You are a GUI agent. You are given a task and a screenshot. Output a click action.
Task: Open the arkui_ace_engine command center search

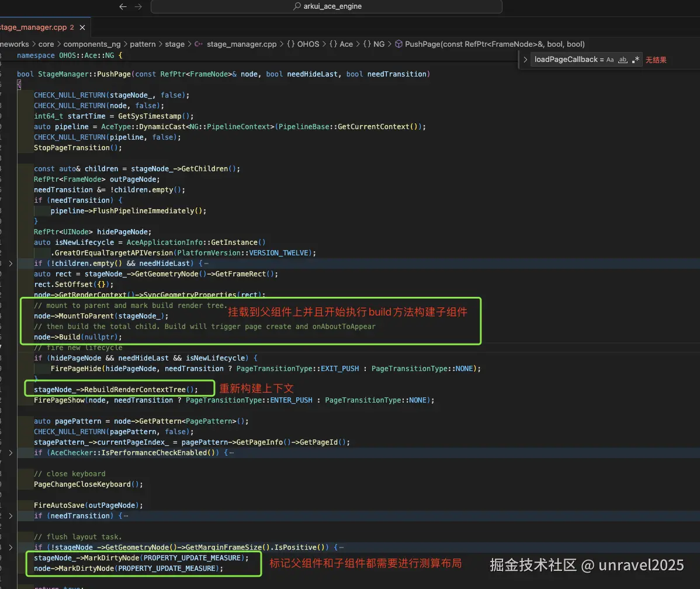click(x=327, y=6)
